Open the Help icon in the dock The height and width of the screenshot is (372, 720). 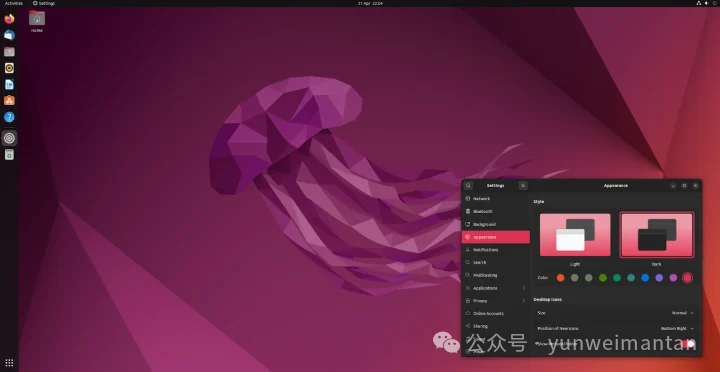coord(9,117)
